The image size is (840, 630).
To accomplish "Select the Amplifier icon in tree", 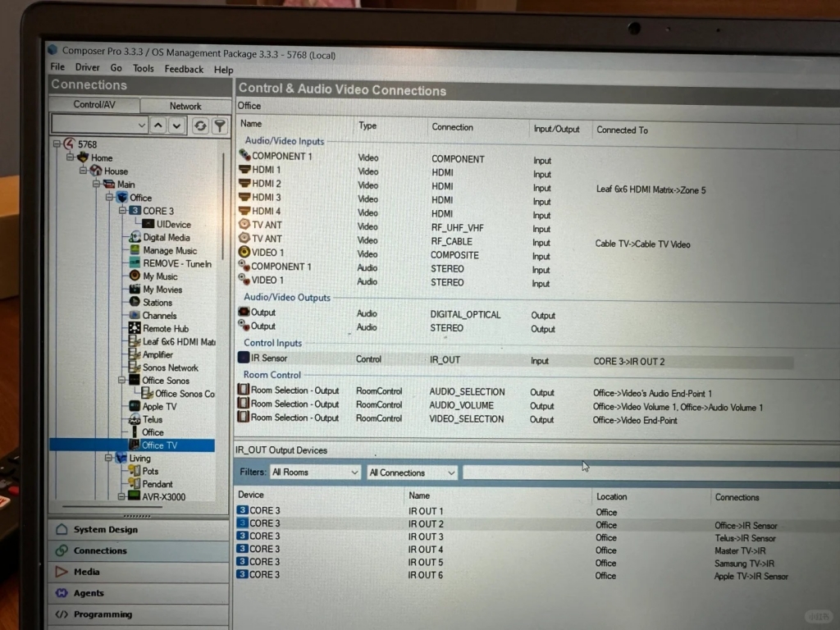I will point(135,354).
